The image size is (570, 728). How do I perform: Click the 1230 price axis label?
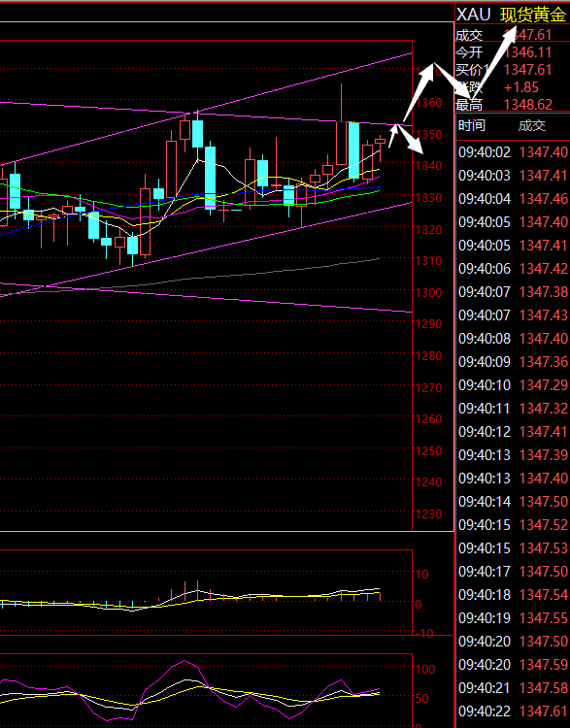[429, 514]
